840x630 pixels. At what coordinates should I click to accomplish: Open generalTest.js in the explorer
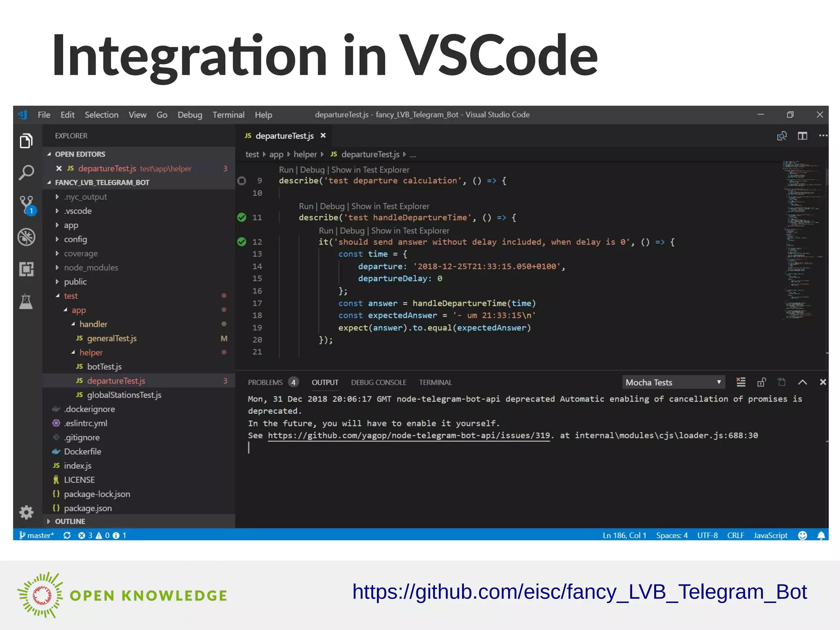[112, 338]
